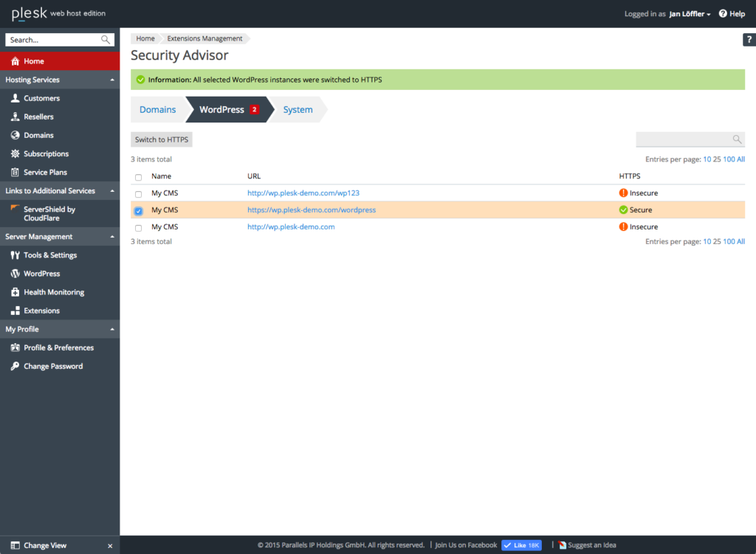Show All entries in bottom pager
This screenshot has height=554, width=756.
pyautogui.click(x=740, y=242)
